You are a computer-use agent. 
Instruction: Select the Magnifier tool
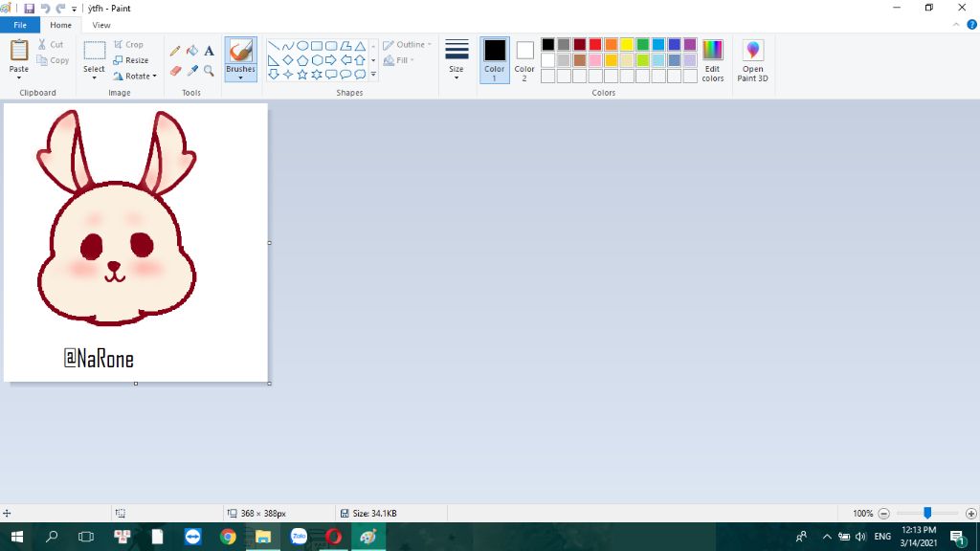click(x=209, y=71)
